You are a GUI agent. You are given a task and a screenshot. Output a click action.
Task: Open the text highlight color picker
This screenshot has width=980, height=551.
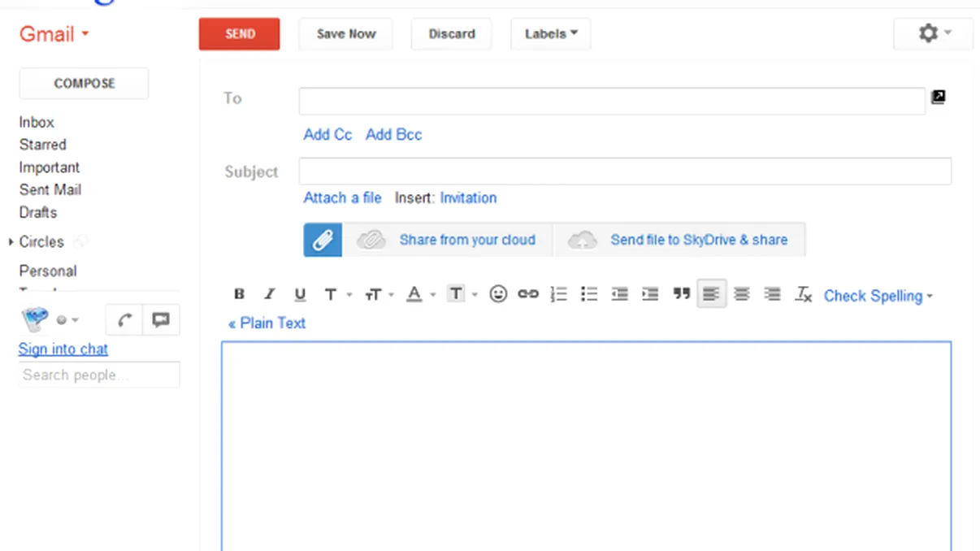462,294
